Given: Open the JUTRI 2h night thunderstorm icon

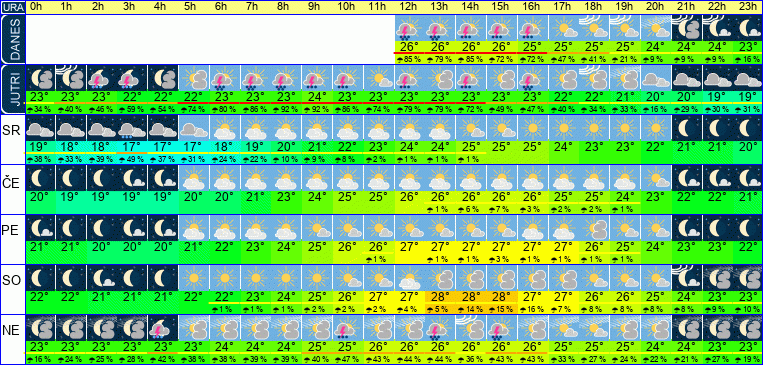Looking at the screenshot, I should 101,78.
